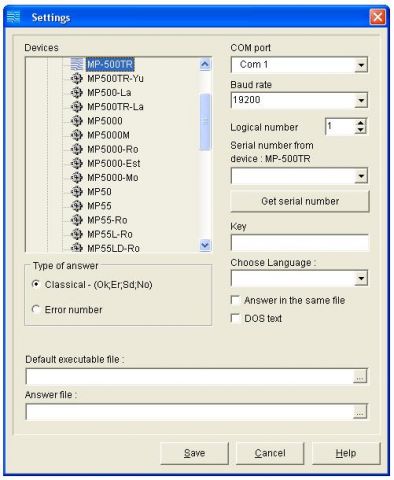Click the gear icon beside MP500-La

pyautogui.click(x=77, y=92)
